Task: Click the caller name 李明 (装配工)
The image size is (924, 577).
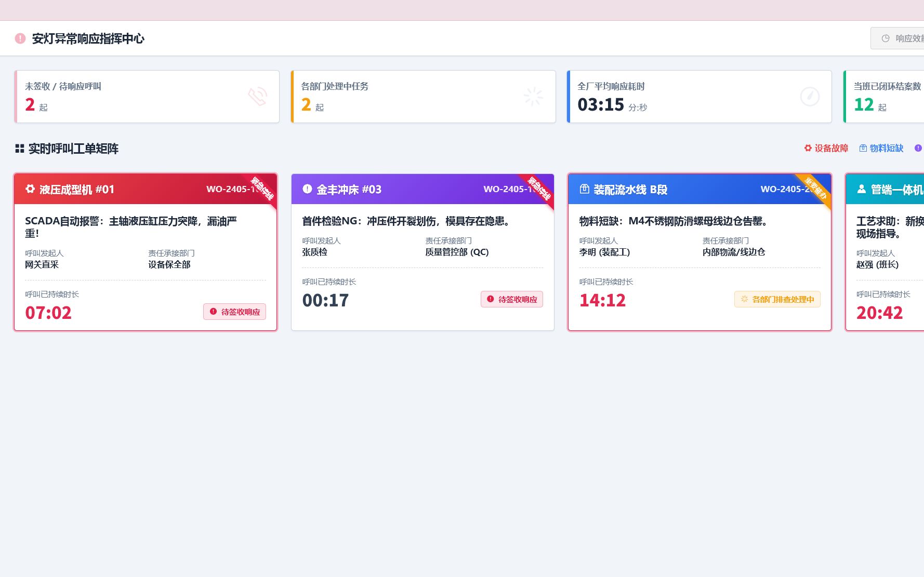Action: point(604,252)
